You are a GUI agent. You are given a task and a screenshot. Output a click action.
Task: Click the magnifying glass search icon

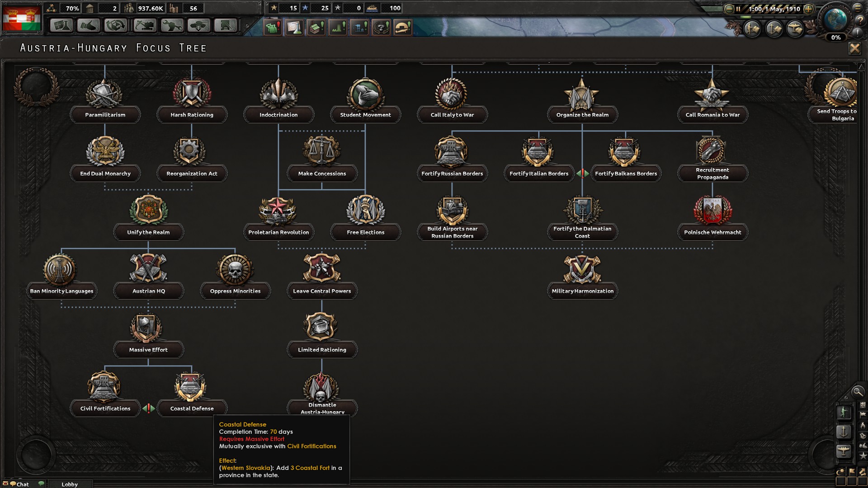pyautogui.click(x=857, y=392)
